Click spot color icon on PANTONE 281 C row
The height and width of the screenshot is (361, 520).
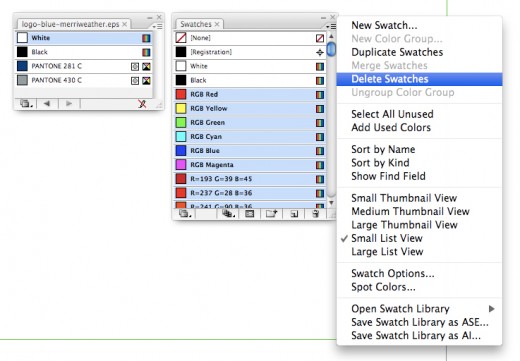coord(135,66)
